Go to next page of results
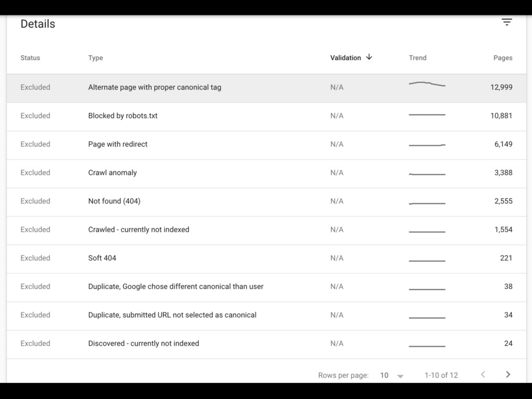Image resolution: width=532 pixels, height=399 pixels. [x=508, y=374]
